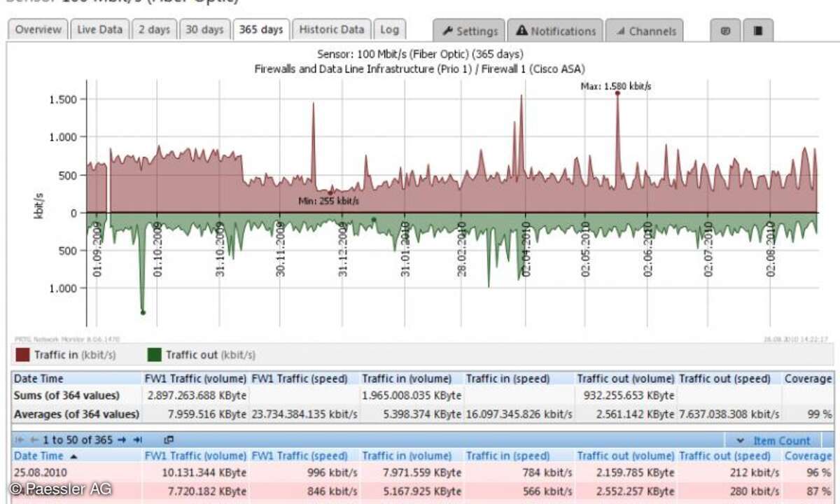The width and height of the screenshot is (840, 504).
Task: Switch to the Live Data tab
Action: pos(99,30)
